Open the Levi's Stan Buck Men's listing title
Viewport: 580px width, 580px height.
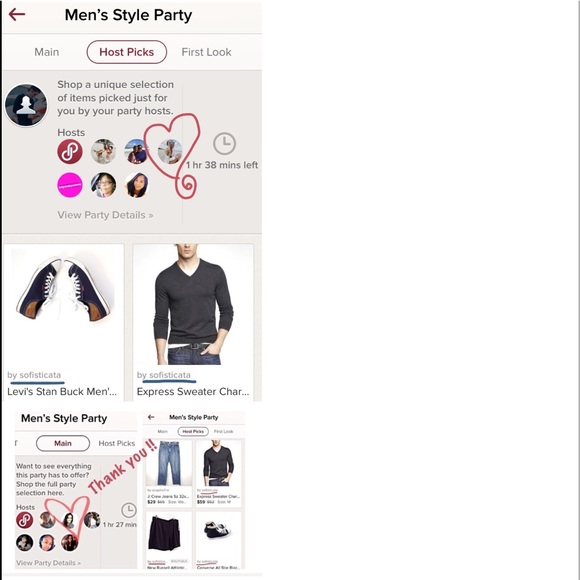click(62, 392)
